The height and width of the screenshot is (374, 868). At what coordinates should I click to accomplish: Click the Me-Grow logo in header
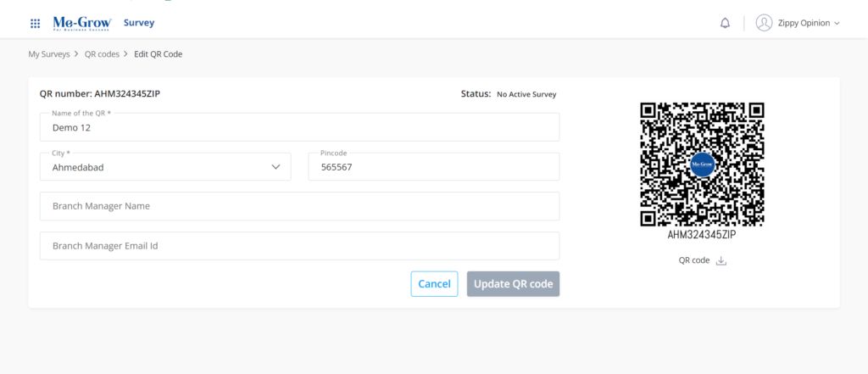pyautogui.click(x=77, y=23)
